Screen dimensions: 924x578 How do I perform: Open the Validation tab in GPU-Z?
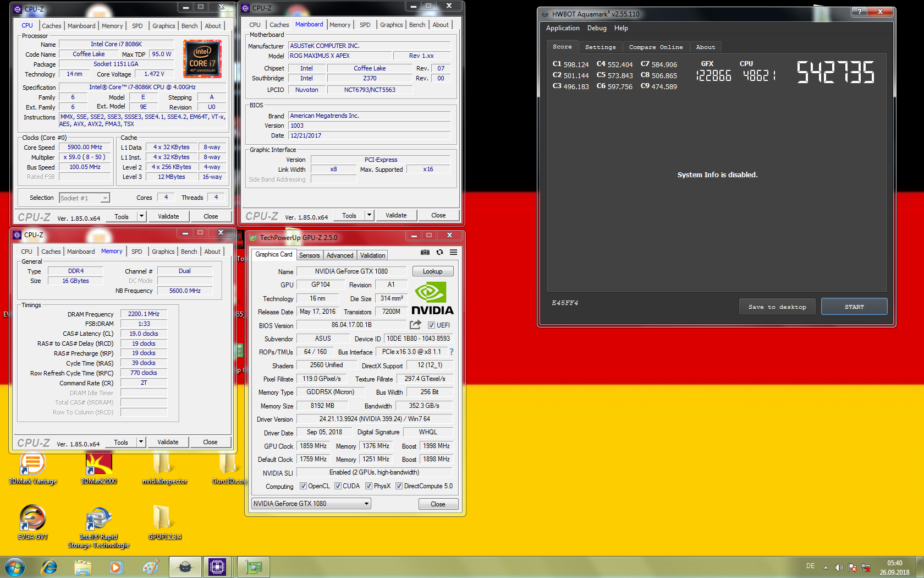pyautogui.click(x=372, y=255)
